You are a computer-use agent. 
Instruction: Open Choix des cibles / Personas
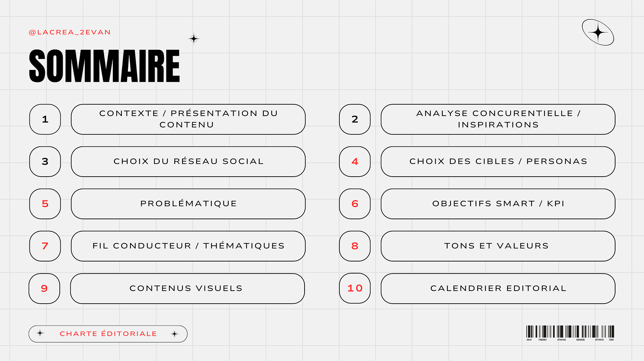pos(498,162)
